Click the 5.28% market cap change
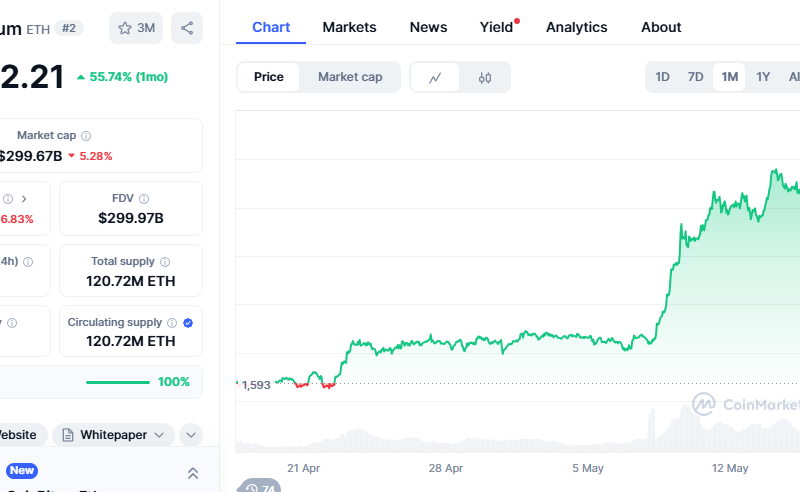The height and width of the screenshot is (492, 800). (x=95, y=156)
